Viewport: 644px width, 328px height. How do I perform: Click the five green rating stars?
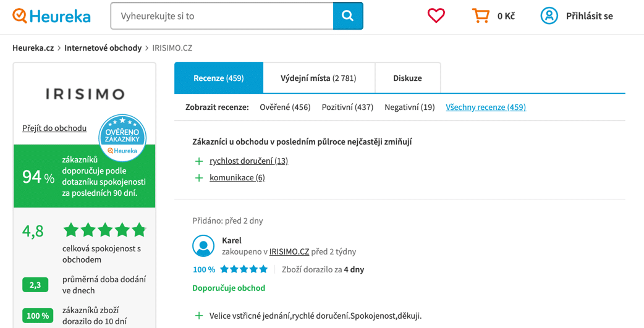tap(104, 230)
